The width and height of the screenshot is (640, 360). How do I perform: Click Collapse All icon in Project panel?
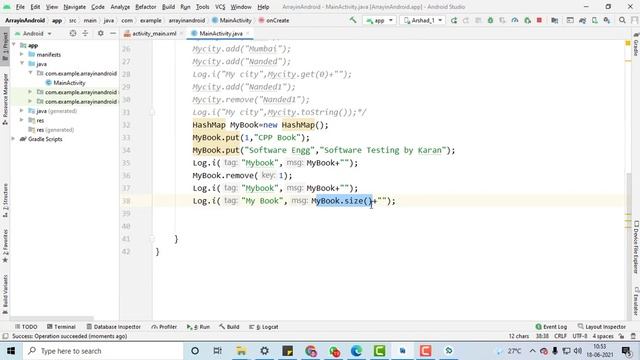click(85, 33)
